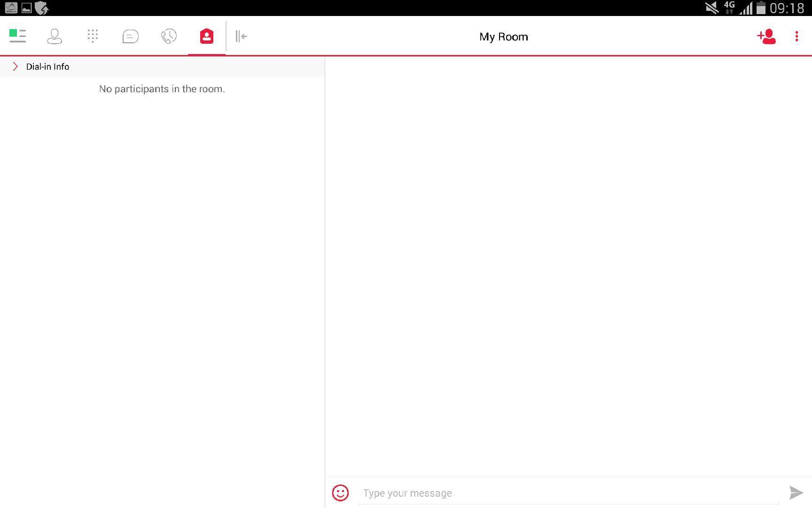This screenshot has width=812, height=508.
Task: Select the My Room tab
Action: (x=207, y=36)
